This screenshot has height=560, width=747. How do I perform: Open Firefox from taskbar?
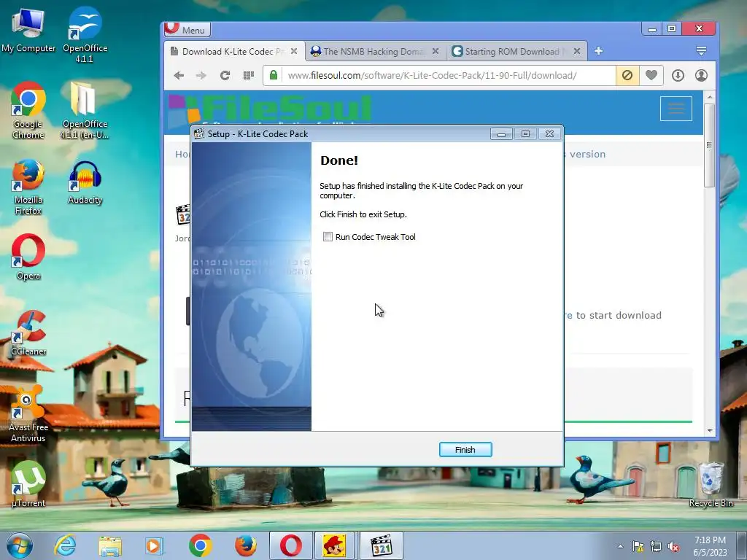[245, 545]
